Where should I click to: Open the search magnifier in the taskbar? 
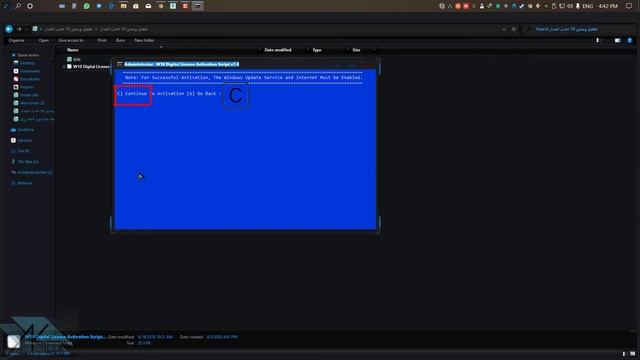tap(18, 6)
